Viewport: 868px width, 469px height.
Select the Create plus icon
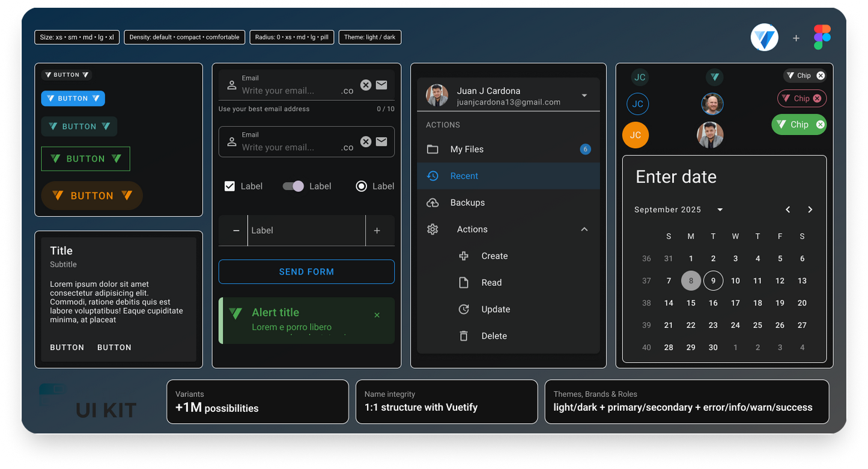tap(463, 256)
